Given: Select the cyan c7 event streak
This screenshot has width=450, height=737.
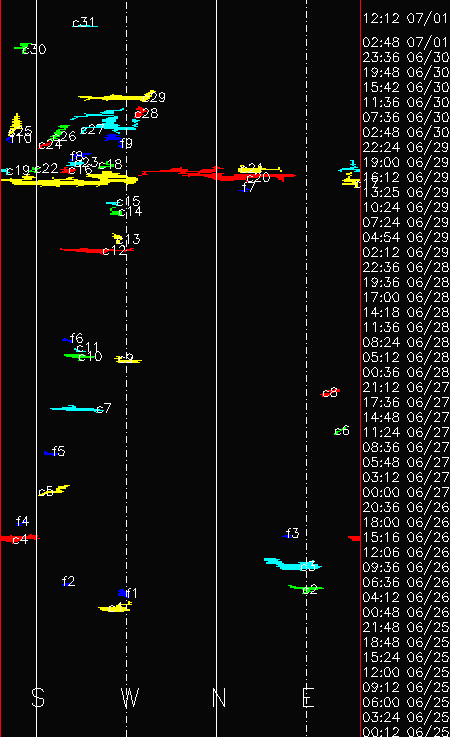Looking at the screenshot, I should click(75, 408).
